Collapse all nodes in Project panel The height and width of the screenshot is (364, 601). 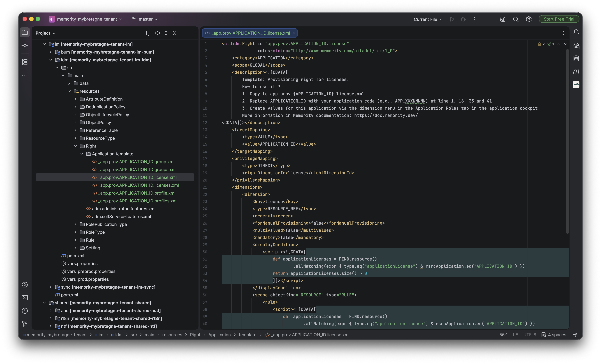click(174, 33)
